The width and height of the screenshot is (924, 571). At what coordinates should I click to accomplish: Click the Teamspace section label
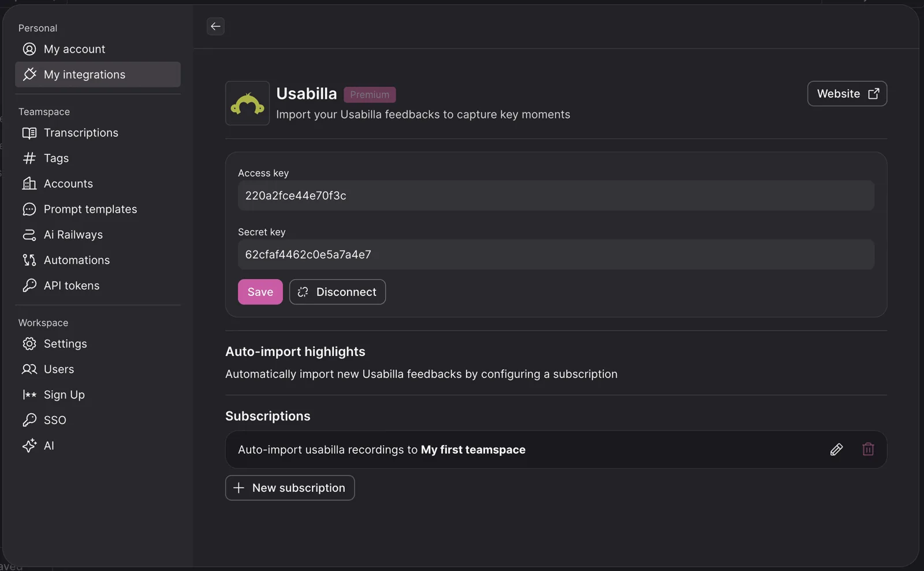pyautogui.click(x=44, y=112)
